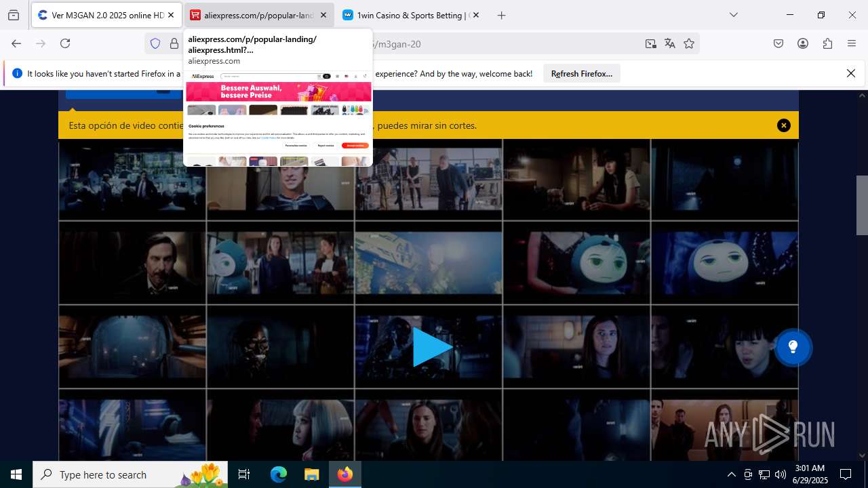Screen dimensions: 868x488
Task: Open the tracking protection shield panel
Action: (155, 43)
